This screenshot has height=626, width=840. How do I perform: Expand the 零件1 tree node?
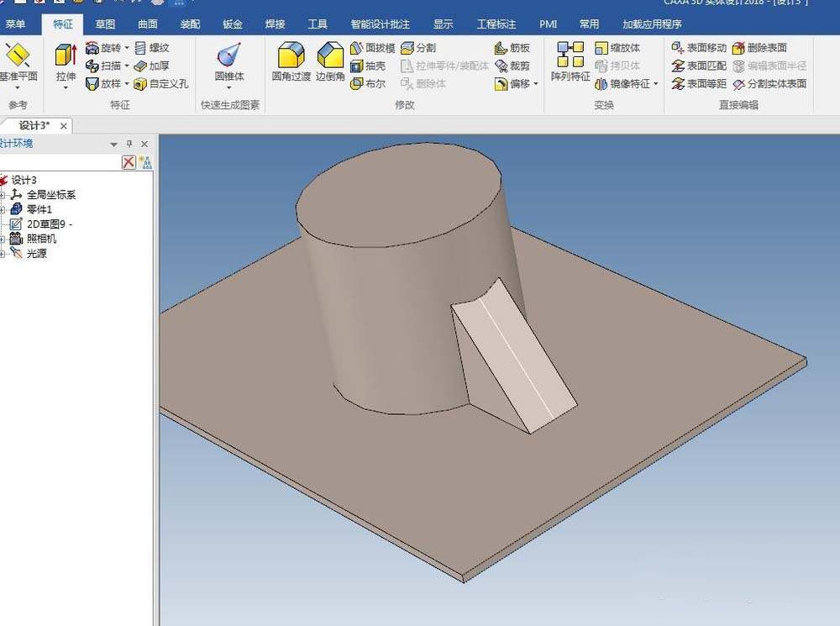[x=3, y=209]
